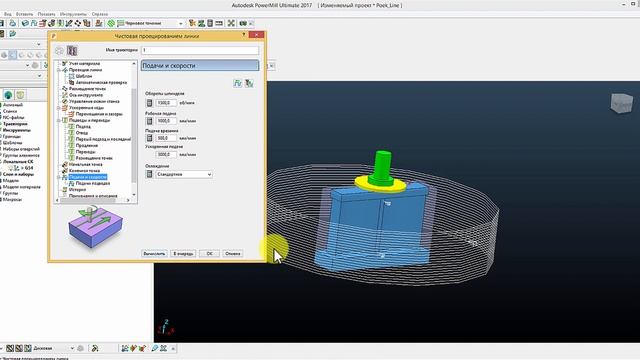
Task: Select Отвод in the dialog tree
Action: tap(82, 133)
